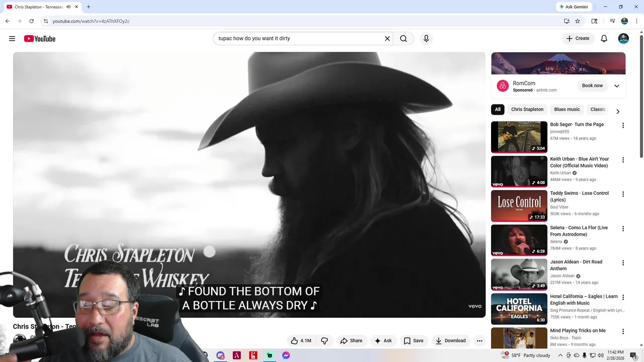Mute the tab using its audio icon
Viewport: 644px width, 362px height.
click(68, 7)
